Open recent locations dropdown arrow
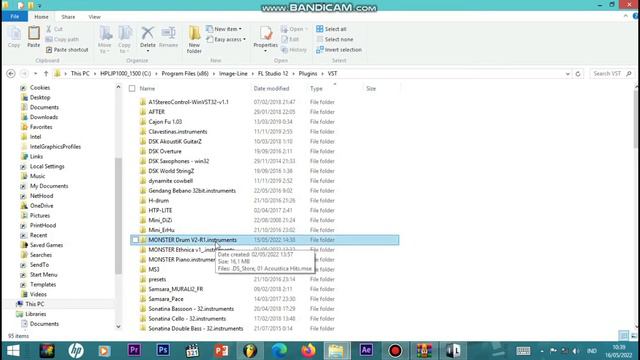The image size is (640, 360). (36, 74)
